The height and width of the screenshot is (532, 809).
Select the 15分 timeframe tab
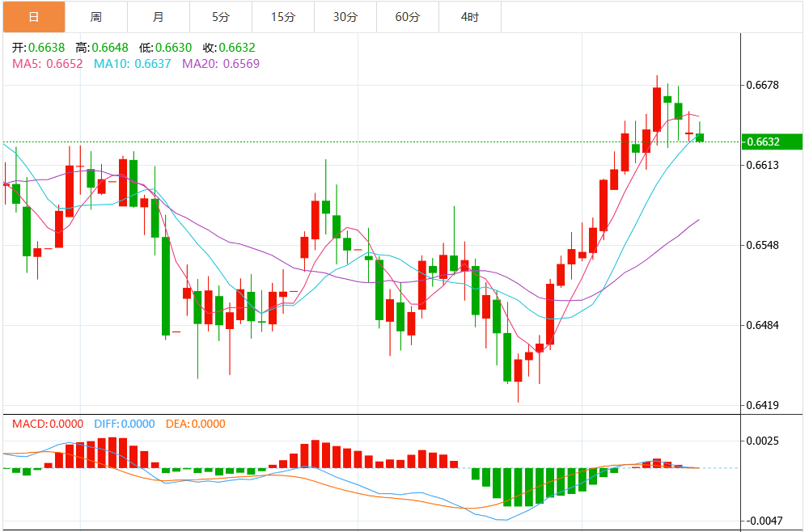click(283, 17)
